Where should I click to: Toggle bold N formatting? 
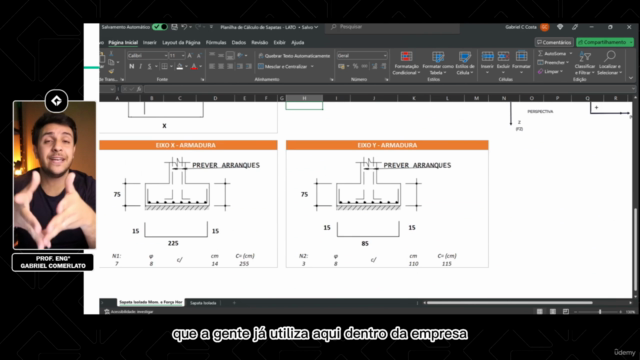tap(131, 67)
